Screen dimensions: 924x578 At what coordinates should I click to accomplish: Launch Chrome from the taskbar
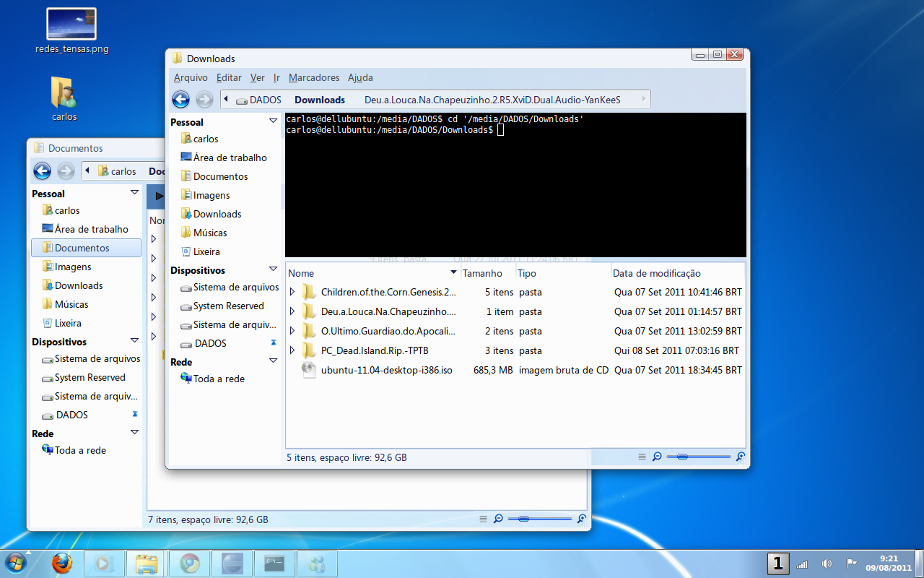click(x=190, y=564)
